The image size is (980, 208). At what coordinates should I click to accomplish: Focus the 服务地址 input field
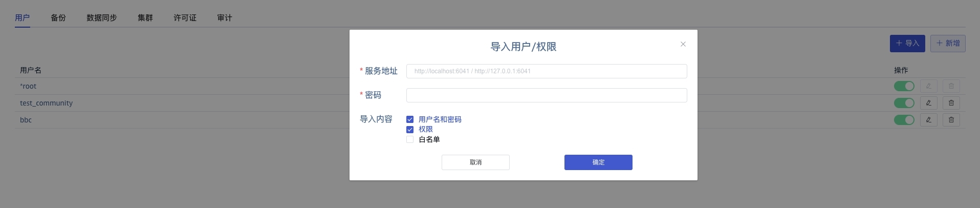546,71
